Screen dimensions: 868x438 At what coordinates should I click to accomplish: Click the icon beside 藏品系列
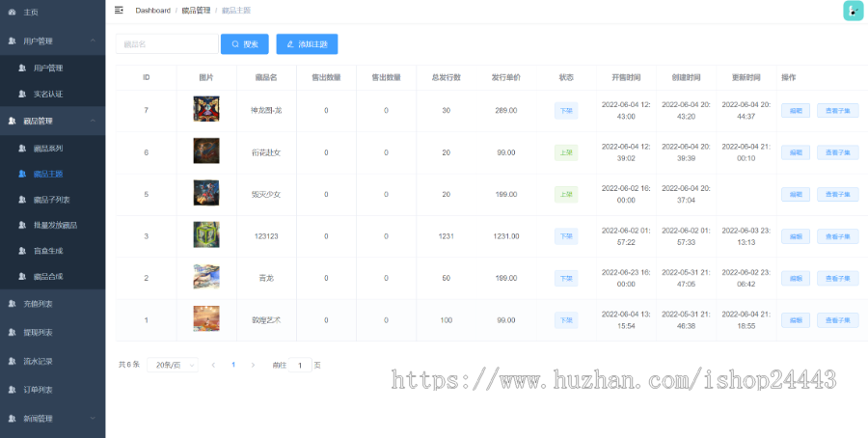(x=22, y=149)
